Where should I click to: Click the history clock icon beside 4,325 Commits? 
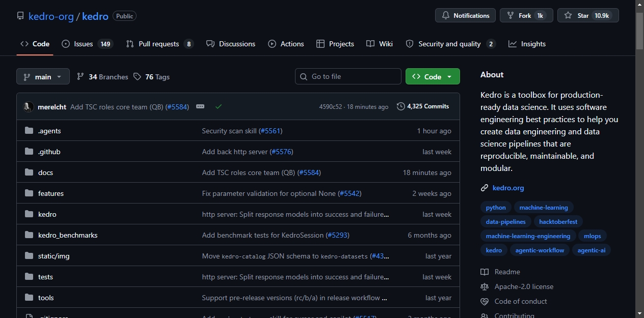401,106
